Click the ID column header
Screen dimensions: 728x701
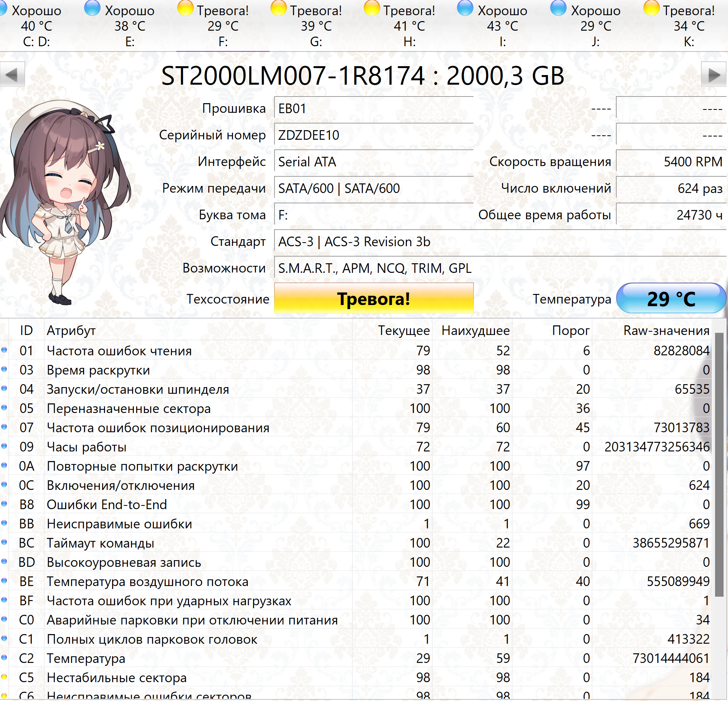point(26,330)
